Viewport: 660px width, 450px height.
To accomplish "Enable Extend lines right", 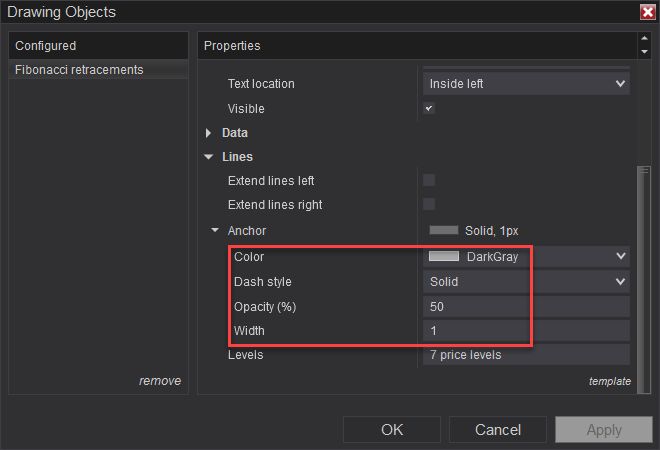I will (429, 204).
